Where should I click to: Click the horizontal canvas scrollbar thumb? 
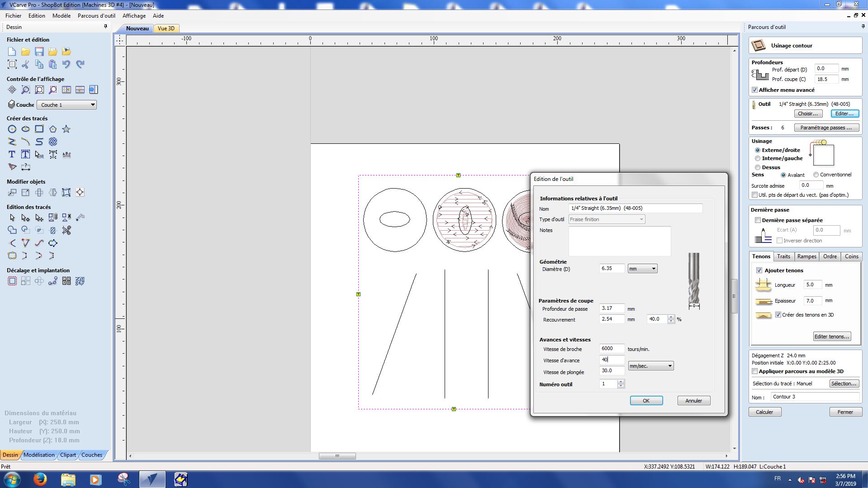[337, 456]
